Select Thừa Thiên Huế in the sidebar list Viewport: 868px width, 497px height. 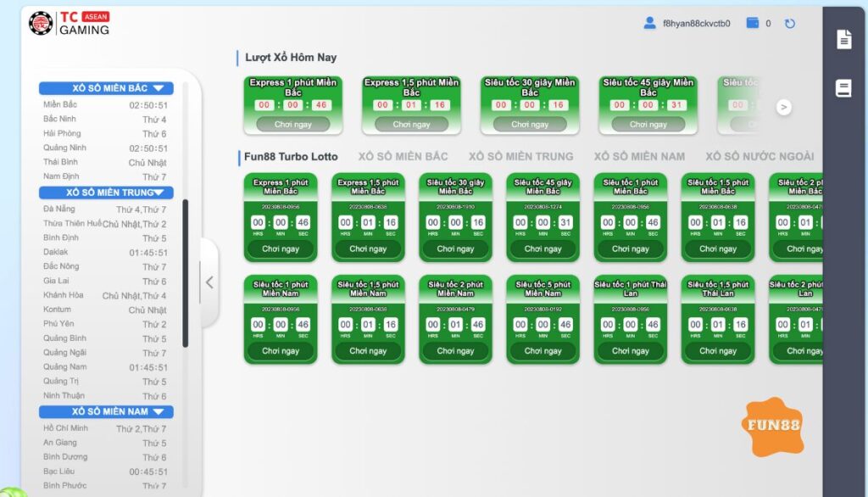coord(104,223)
